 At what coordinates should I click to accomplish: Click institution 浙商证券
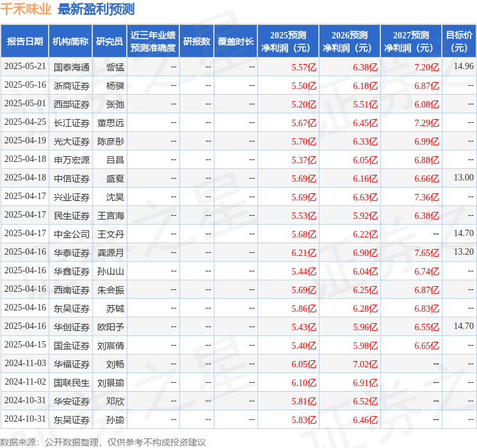tap(72, 86)
